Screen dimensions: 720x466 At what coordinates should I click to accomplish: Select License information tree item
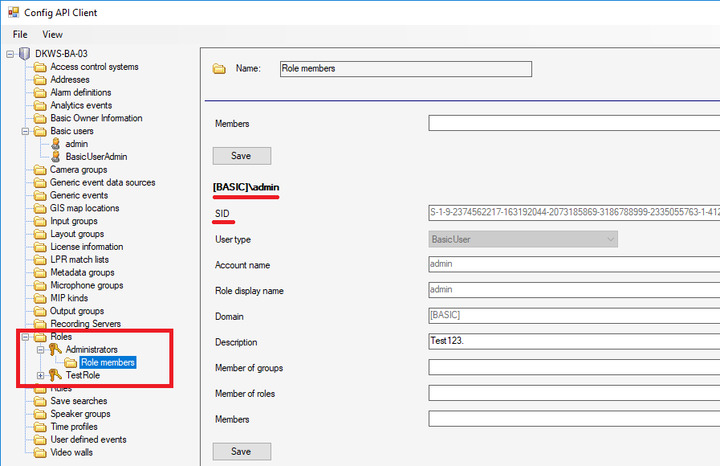coord(87,247)
